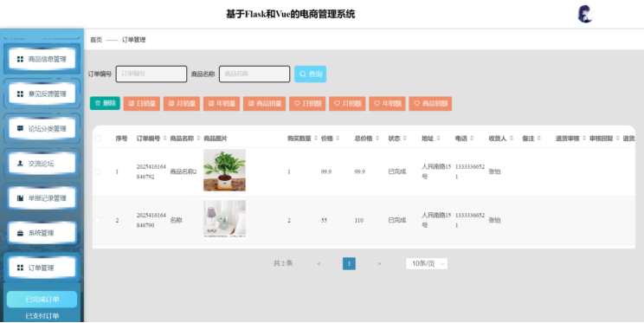Open 系统管理 in the sidebar
Viewport: 644px width, 323px height.
click(x=42, y=233)
